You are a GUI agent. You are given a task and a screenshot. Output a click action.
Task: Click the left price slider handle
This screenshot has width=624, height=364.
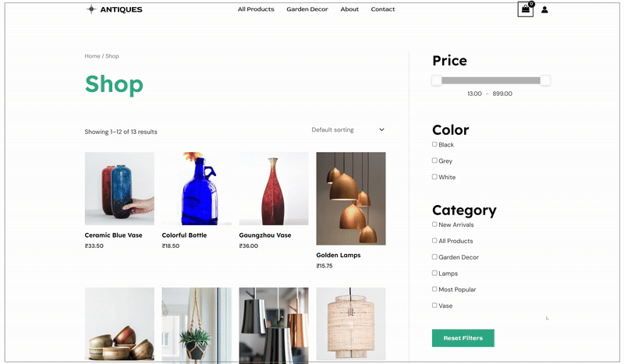(x=437, y=80)
